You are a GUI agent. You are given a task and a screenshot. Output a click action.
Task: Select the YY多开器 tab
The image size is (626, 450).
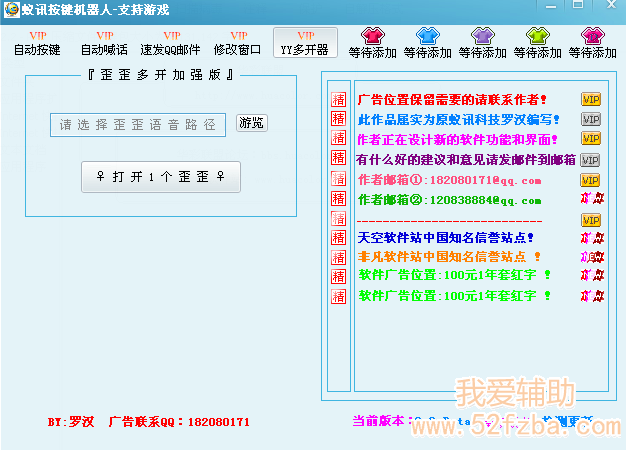click(305, 43)
